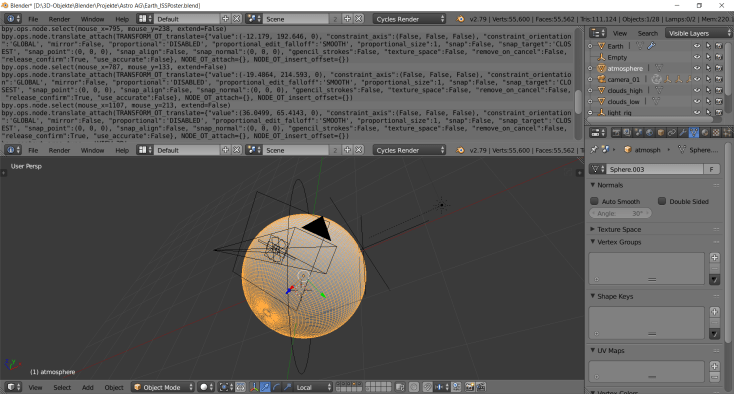
Task: Open the Object Data triangle tab
Action: (694, 133)
